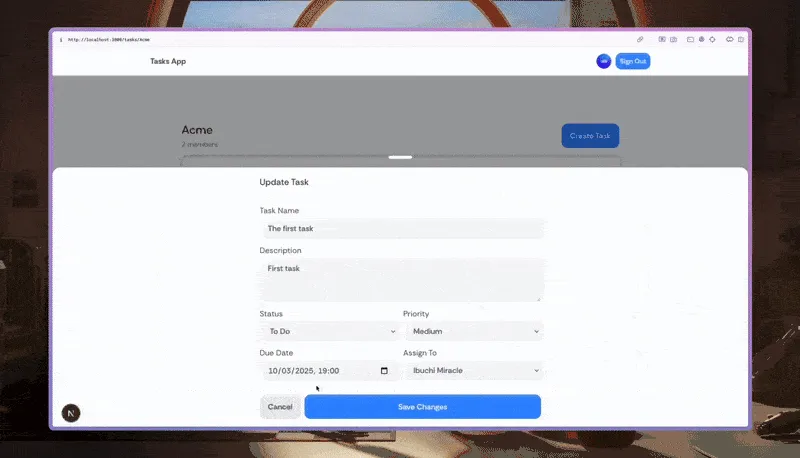The image size is (800, 458).
Task: Click into the Task Name field
Action: [x=400, y=229]
